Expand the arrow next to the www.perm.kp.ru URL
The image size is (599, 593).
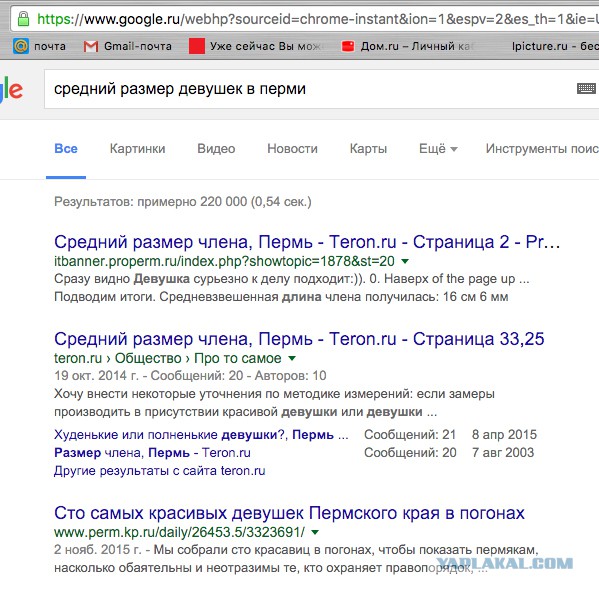pos(315,532)
